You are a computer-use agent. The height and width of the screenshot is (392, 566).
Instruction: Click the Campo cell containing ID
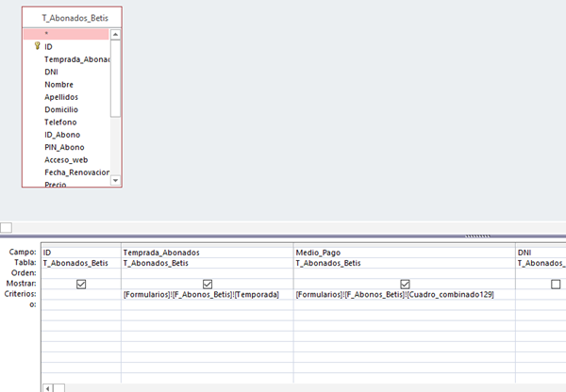coord(81,253)
